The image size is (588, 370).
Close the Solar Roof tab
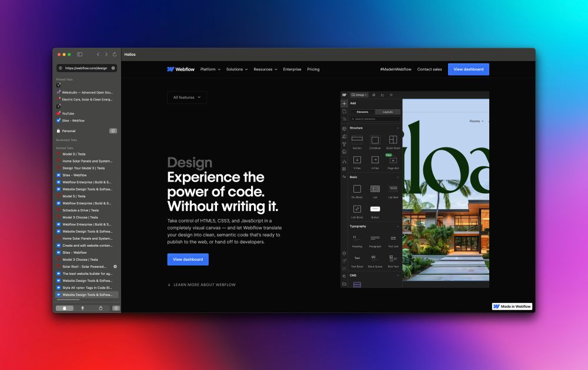(x=115, y=267)
